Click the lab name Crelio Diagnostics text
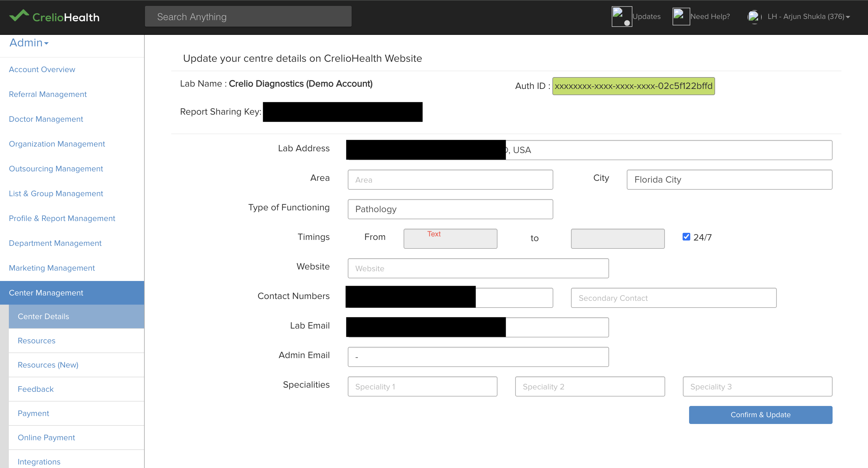Image resolution: width=868 pixels, height=468 pixels. pyautogui.click(x=301, y=84)
